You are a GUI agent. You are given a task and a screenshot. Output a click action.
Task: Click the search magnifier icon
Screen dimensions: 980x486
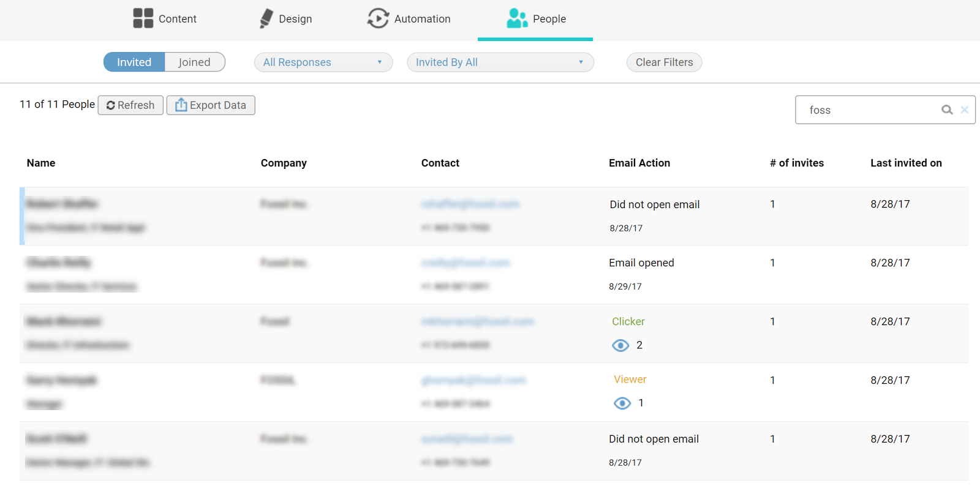pos(947,110)
